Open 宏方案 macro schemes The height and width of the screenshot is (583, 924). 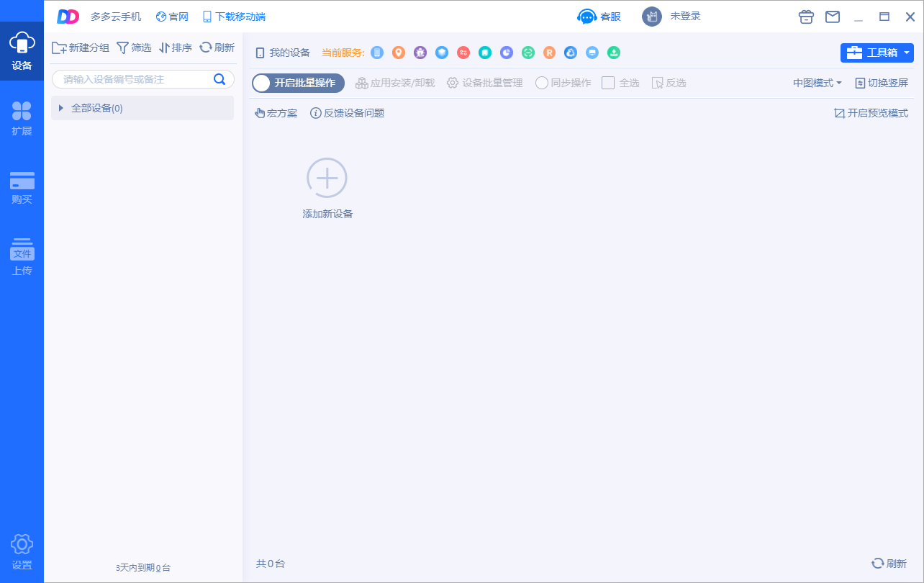pos(276,113)
